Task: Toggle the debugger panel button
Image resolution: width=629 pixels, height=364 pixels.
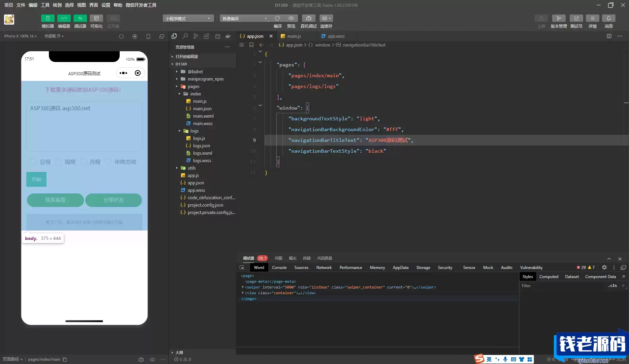Action: 80,18
